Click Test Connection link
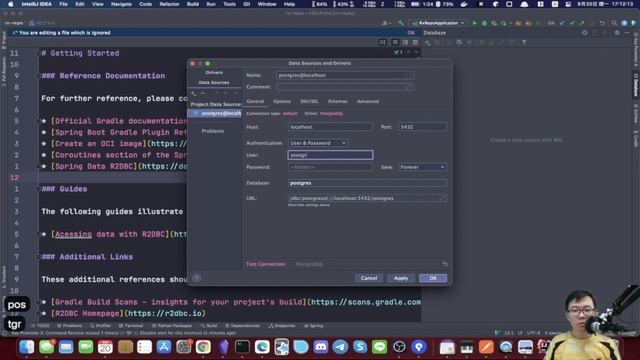 tap(266, 264)
